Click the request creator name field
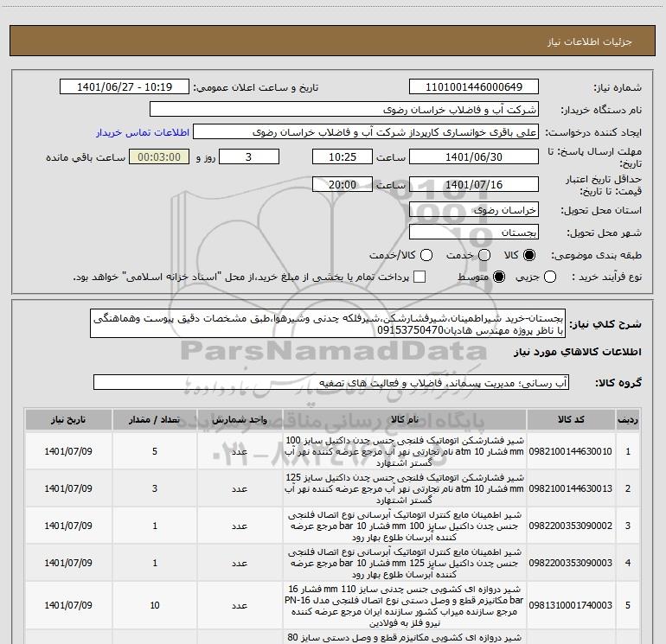666x644 pixels. tap(366, 132)
